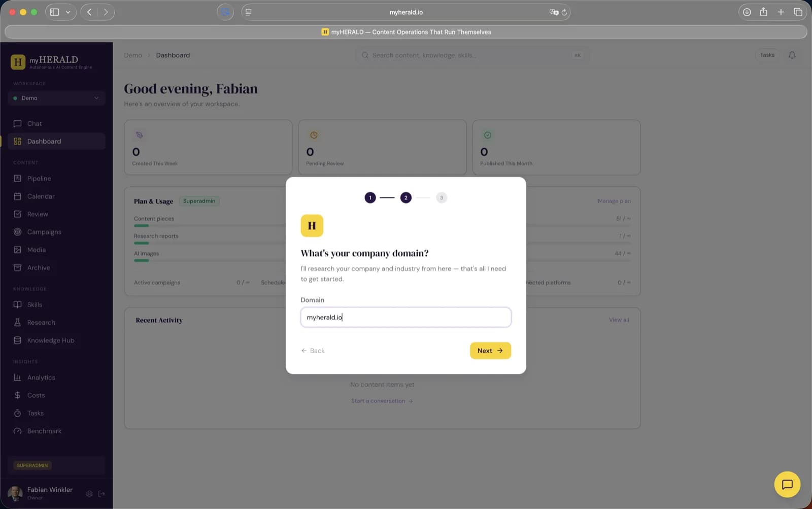Open Campaigns from sidebar
The width and height of the screenshot is (812, 509).
click(x=56, y=231)
